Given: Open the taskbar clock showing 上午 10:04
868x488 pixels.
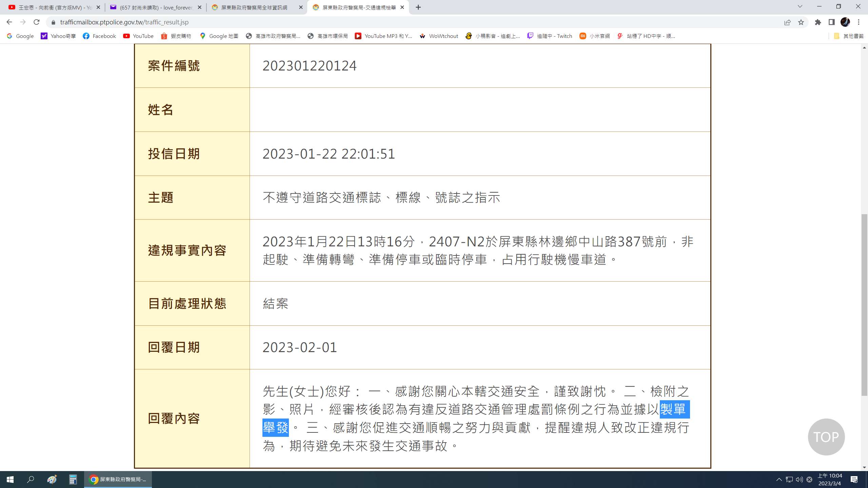Looking at the screenshot, I should click(830, 480).
